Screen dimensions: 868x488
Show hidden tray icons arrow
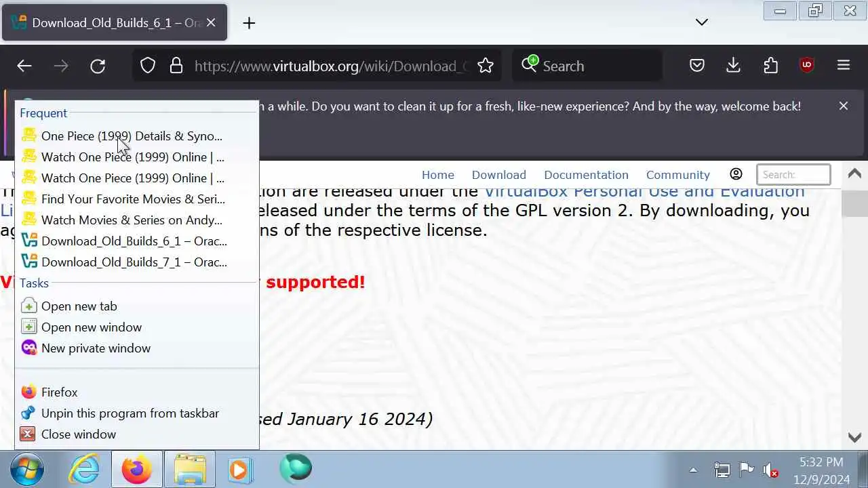pyautogui.click(x=693, y=470)
